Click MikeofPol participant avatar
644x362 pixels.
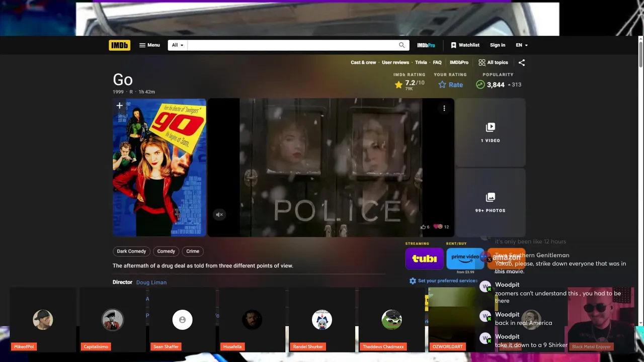point(43,320)
